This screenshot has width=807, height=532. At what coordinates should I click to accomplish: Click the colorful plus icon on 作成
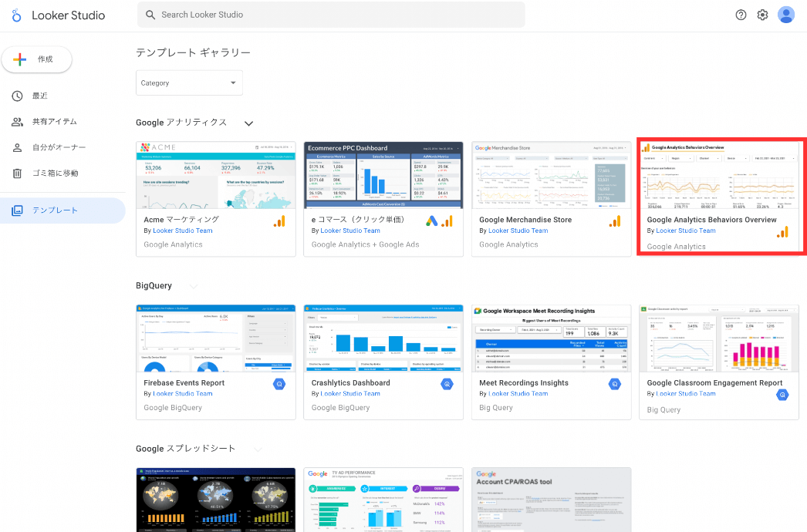[x=19, y=59]
